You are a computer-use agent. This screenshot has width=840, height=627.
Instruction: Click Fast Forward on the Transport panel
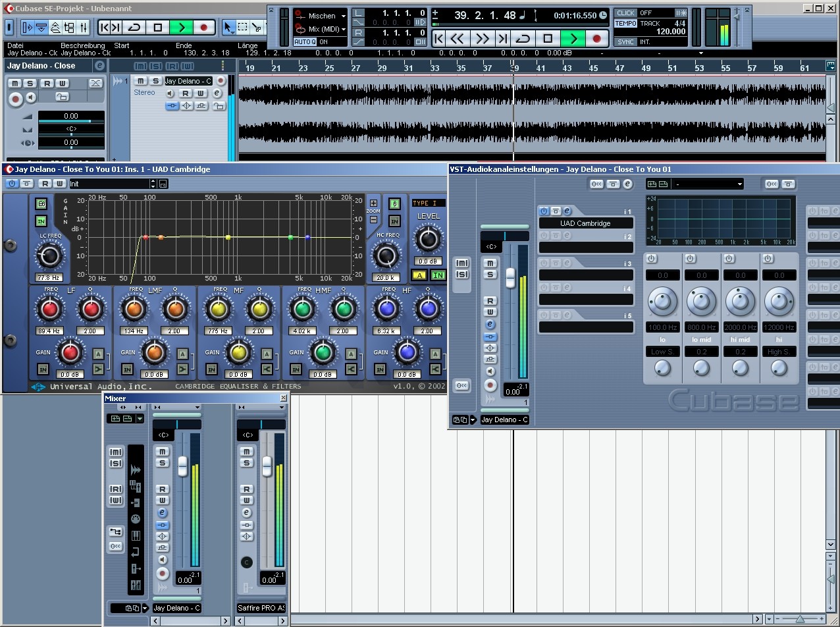483,39
